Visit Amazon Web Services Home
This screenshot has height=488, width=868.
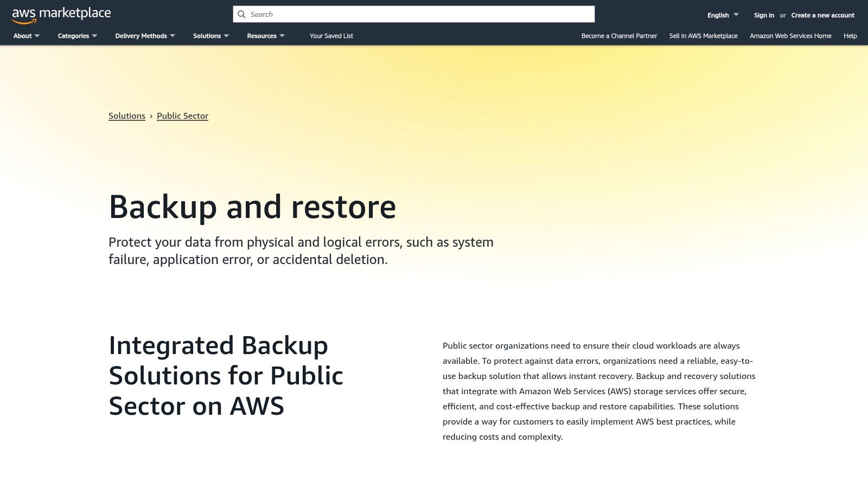tap(790, 36)
